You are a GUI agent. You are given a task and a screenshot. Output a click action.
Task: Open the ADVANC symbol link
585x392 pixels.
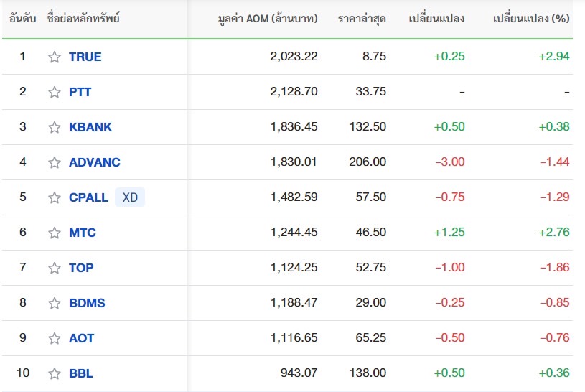[95, 162]
